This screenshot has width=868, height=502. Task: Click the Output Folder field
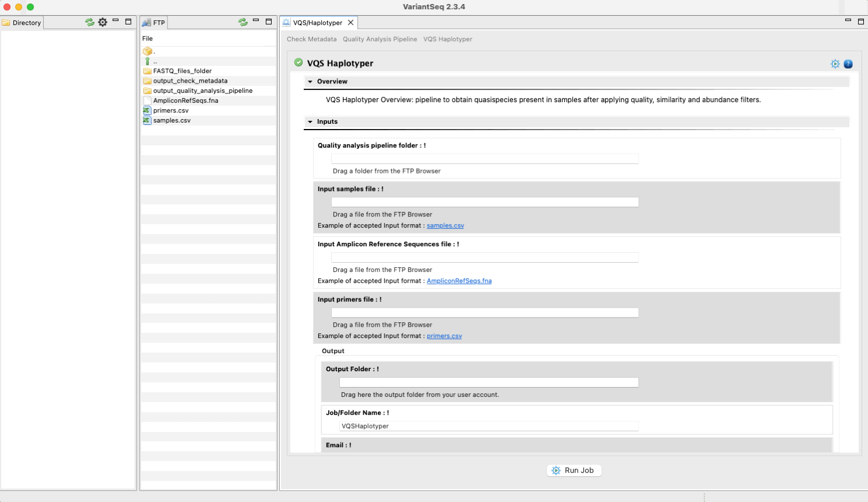tap(489, 382)
